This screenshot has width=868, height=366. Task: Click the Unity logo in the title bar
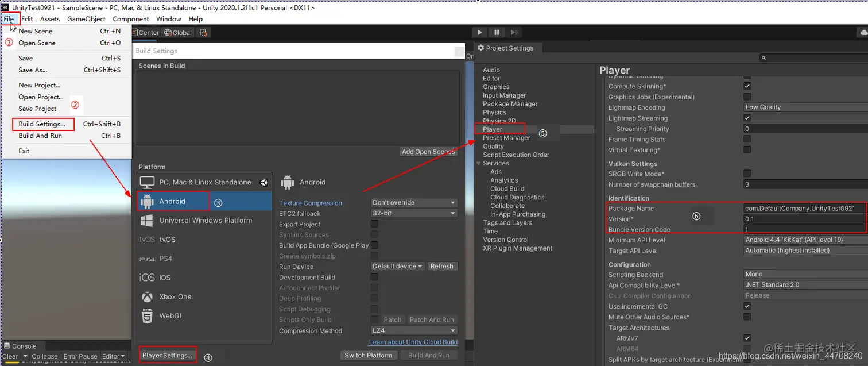(5, 7)
